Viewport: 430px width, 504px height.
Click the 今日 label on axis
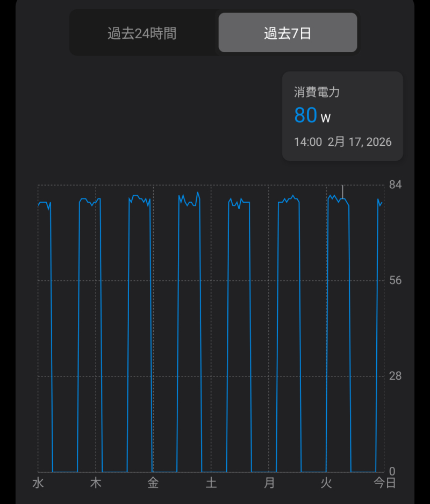pos(385,482)
